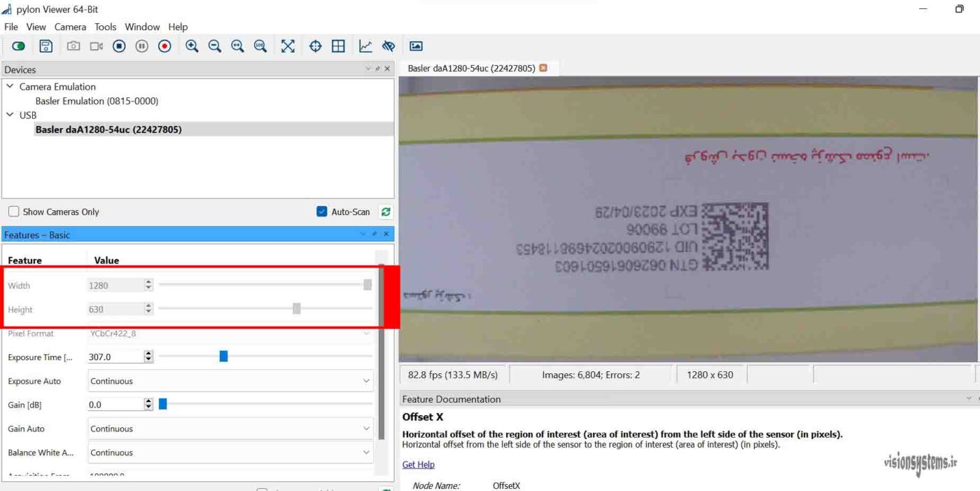The image size is (980, 491).
Task: Open the Help menu
Action: (178, 27)
